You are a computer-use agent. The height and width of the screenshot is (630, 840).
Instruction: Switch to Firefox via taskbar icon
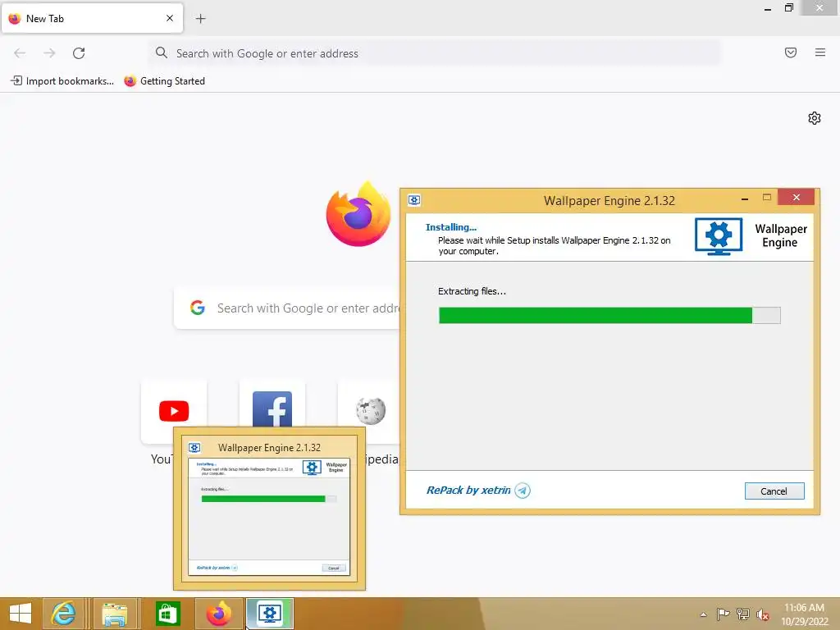click(x=218, y=614)
